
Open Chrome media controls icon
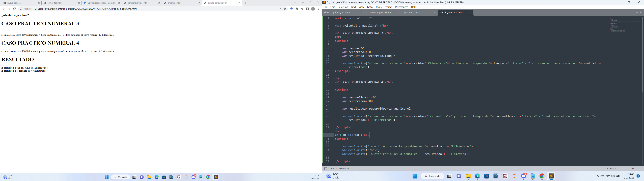pyautogui.click(x=302, y=9)
